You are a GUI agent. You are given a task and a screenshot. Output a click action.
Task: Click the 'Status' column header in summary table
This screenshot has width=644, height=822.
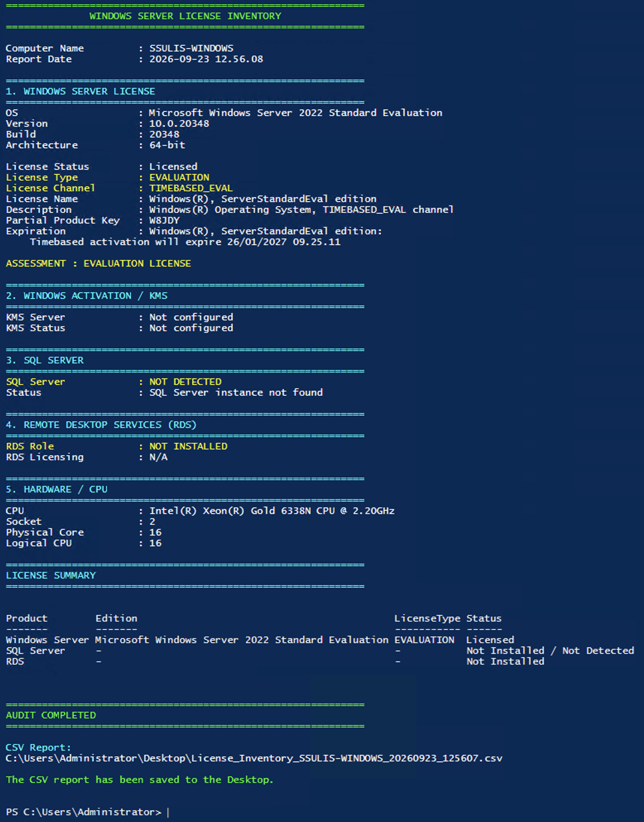(x=484, y=619)
